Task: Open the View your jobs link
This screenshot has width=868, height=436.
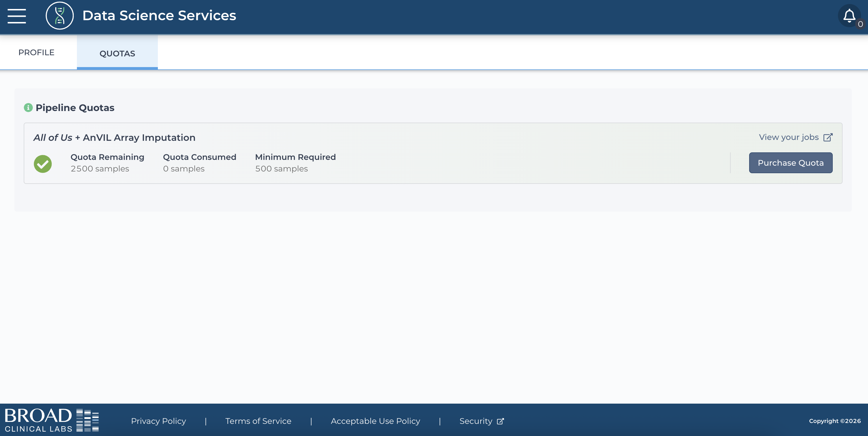Action: pyautogui.click(x=788, y=137)
